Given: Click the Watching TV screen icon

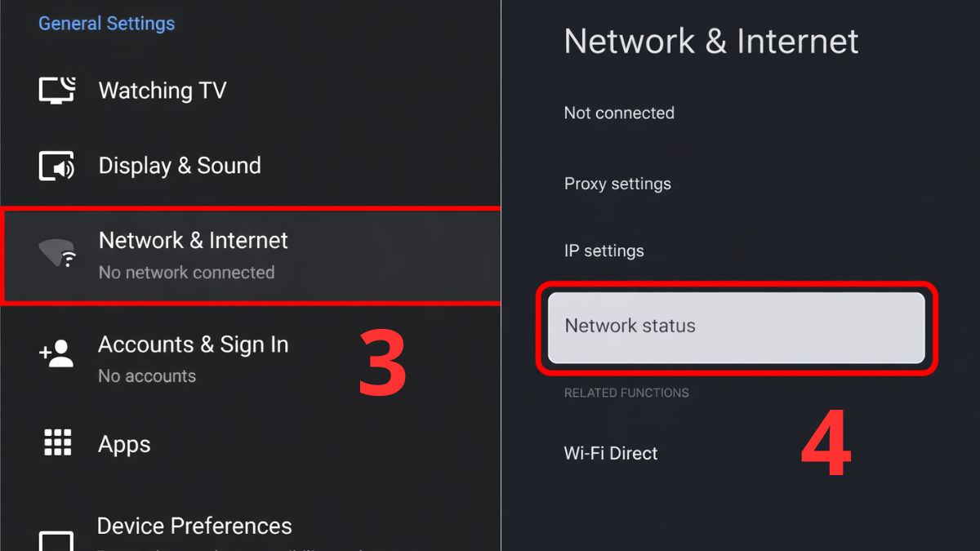Looking at the screenshot, I should click(57, 90).
